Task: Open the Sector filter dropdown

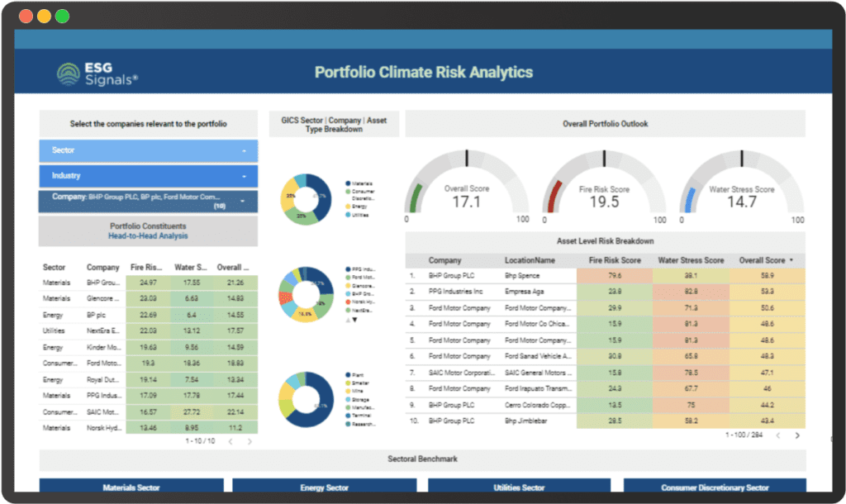Action: (149, 150)
